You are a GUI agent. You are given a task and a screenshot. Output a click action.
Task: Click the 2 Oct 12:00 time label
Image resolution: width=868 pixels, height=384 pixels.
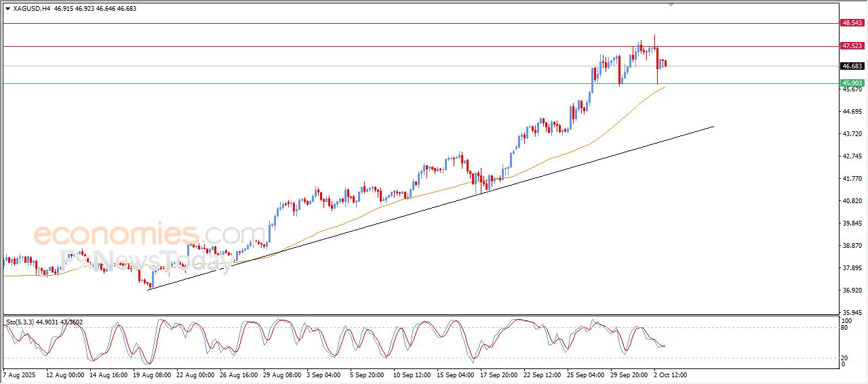click(670, 374)
